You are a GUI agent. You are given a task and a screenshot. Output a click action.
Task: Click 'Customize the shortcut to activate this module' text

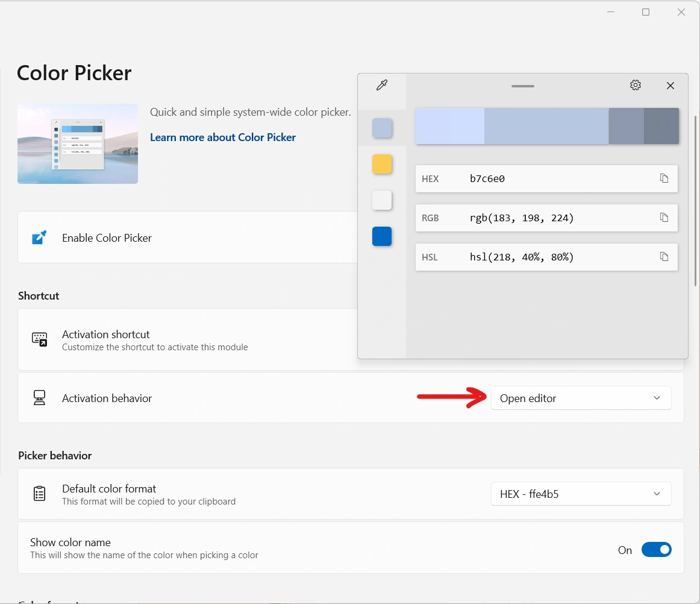[x=155, y=347]
